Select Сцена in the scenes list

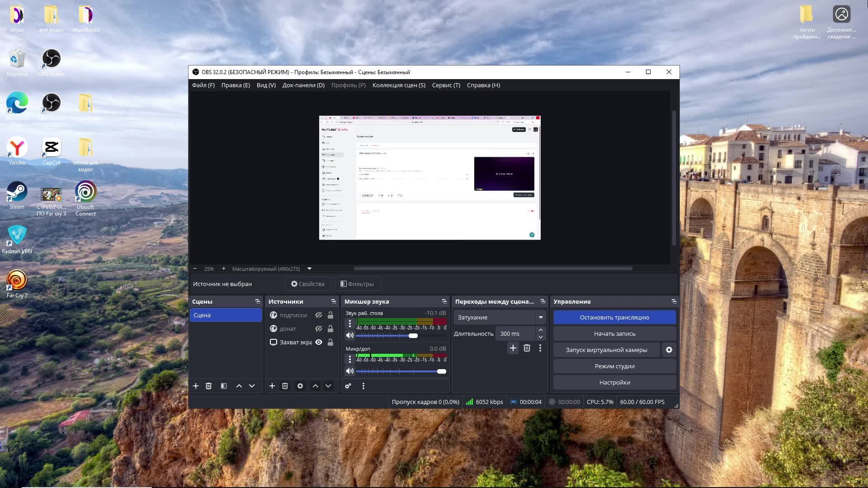pyautogui.click(x=226, y=315)
